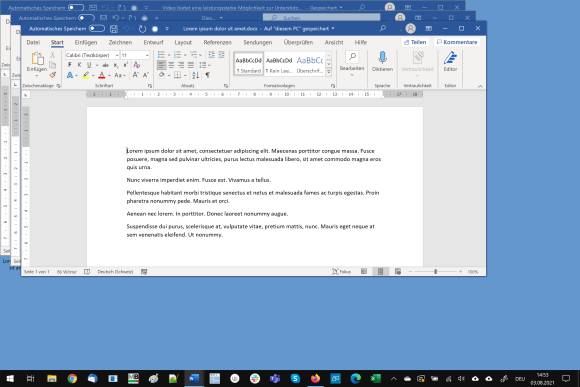Click the redo arrow in the title bar
This screenshot has height=387, width=580.
142,28
